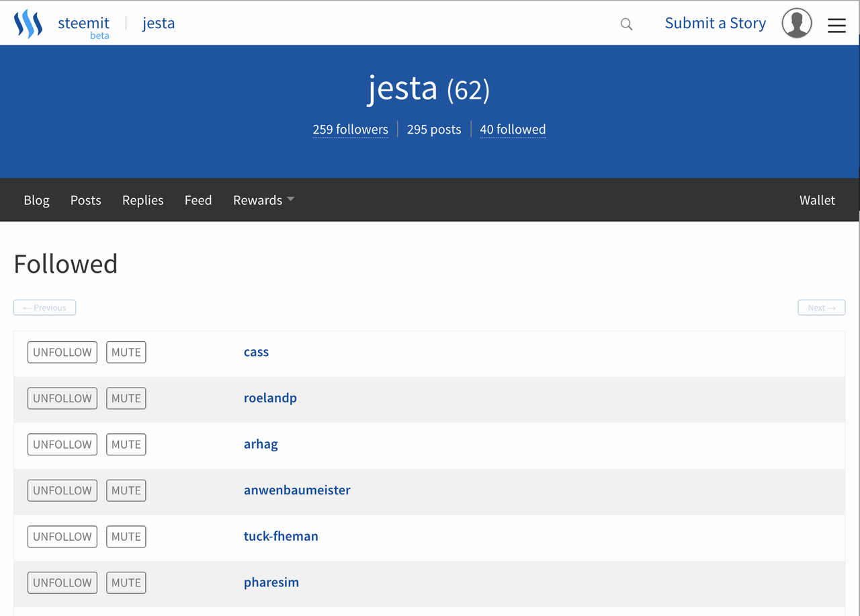The width and height of the screenshot is (860, 616).
Task: Mute user pharesim
Action: pyautogui.click(x=126, y=583)
